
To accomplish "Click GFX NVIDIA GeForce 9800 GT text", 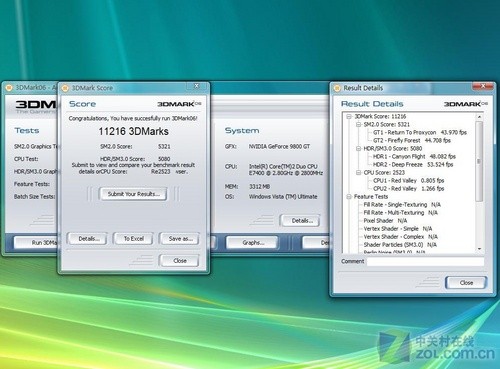I will point(279,146).
